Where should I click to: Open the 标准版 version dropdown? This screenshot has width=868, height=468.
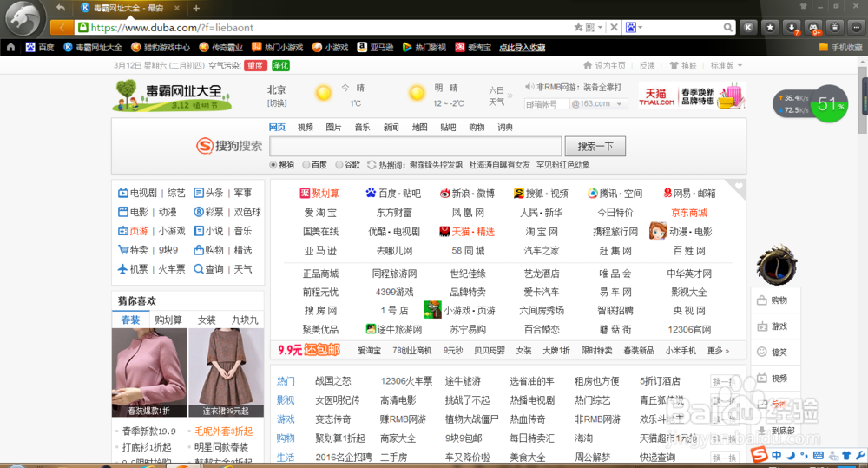point(727,65)
